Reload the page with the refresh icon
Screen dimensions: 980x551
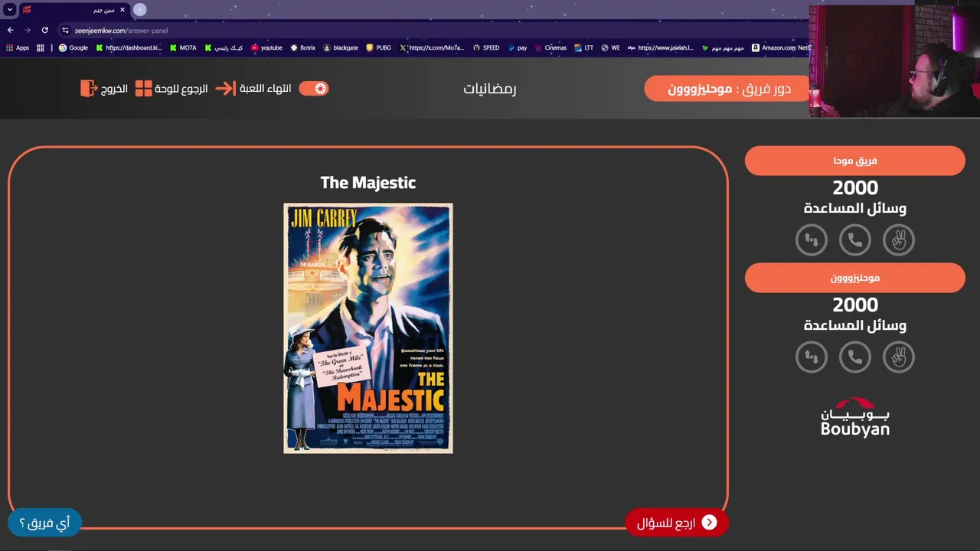coord(45,30)
